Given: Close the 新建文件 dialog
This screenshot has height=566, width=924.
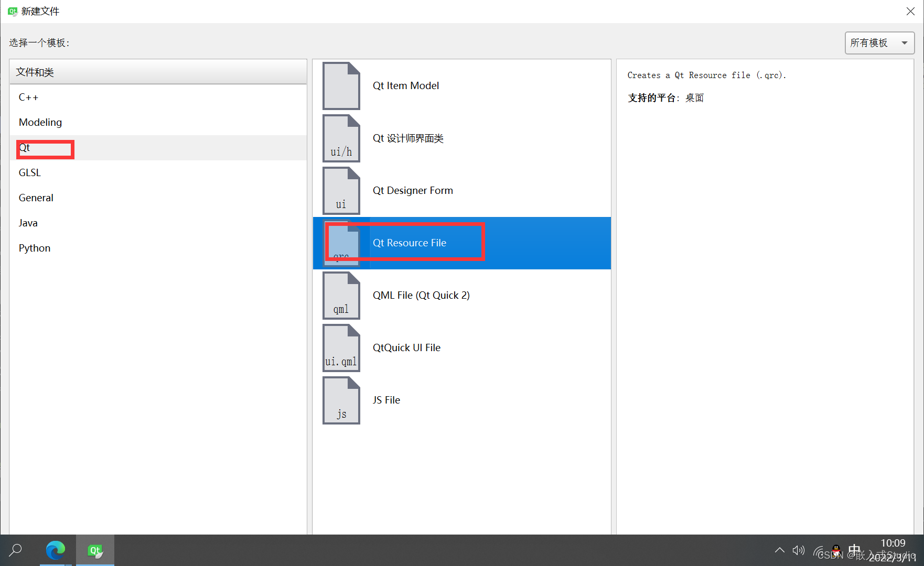Looking at the screenshot, I should pyautogui.click(x=910, y=12).
